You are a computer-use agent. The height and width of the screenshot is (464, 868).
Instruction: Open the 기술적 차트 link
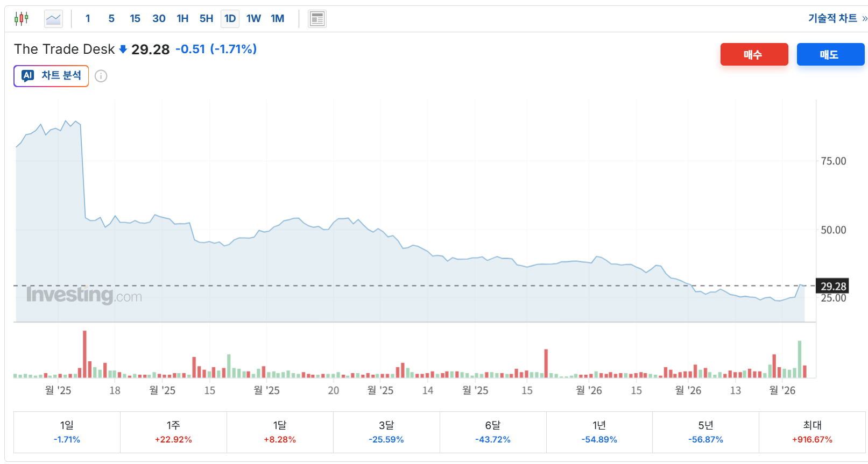pos(837,18)
